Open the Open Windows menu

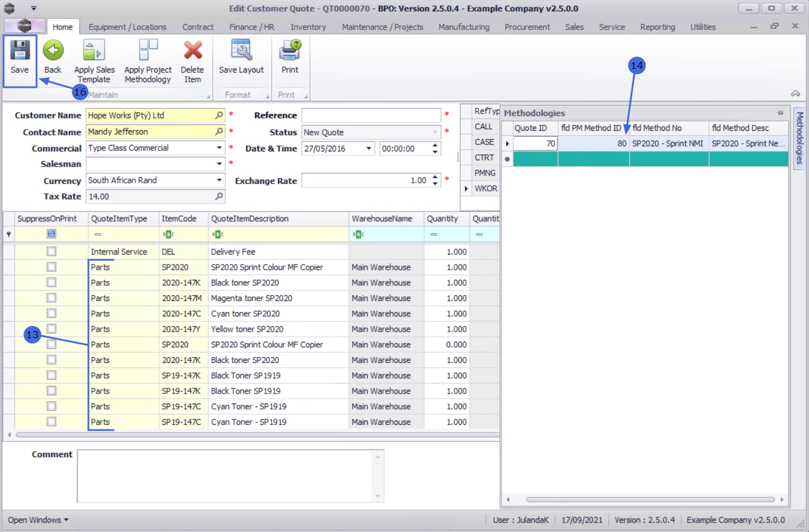tap(38, 520)
